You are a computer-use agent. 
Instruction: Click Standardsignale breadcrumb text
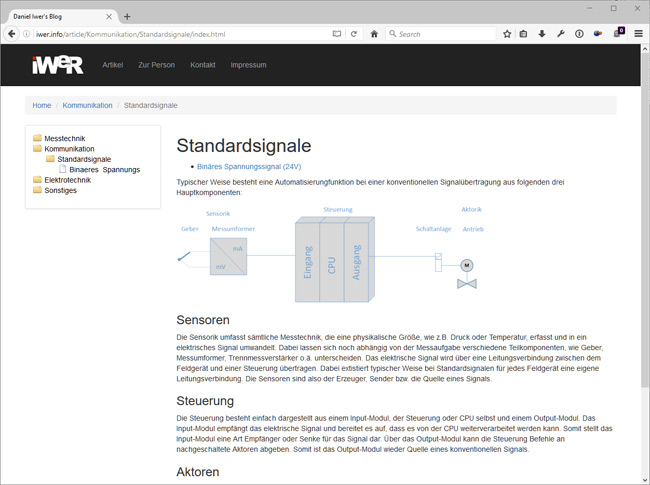click(x=150, y=105)
